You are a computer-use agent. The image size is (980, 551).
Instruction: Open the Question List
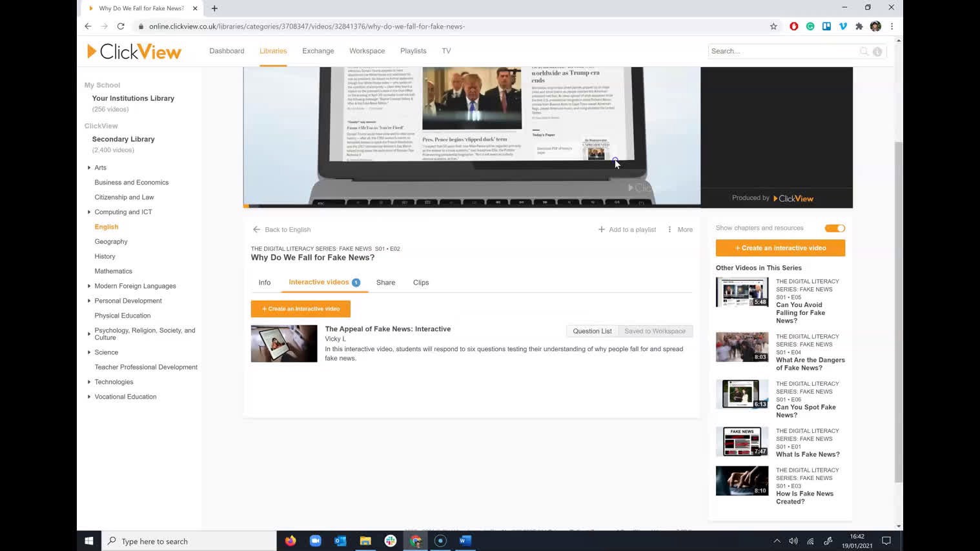(591, 331)
